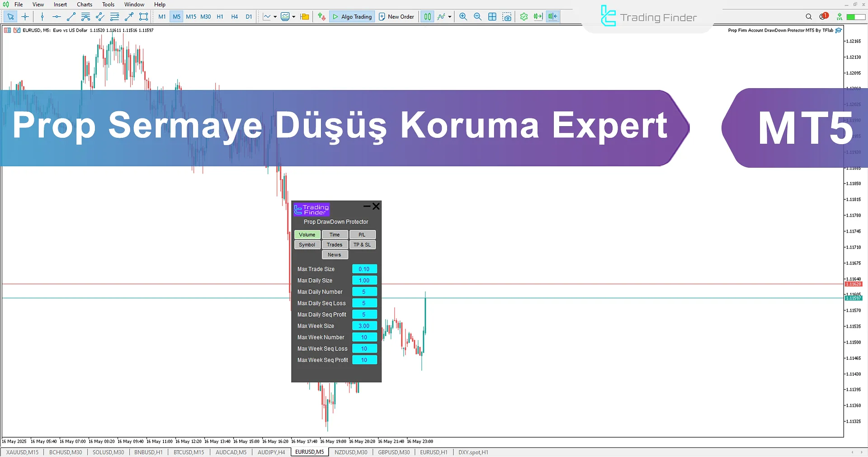This screenshot has width=868, height=457.
Task: Click the green gear icon in toolbar
Action: [x=524, y=17]
